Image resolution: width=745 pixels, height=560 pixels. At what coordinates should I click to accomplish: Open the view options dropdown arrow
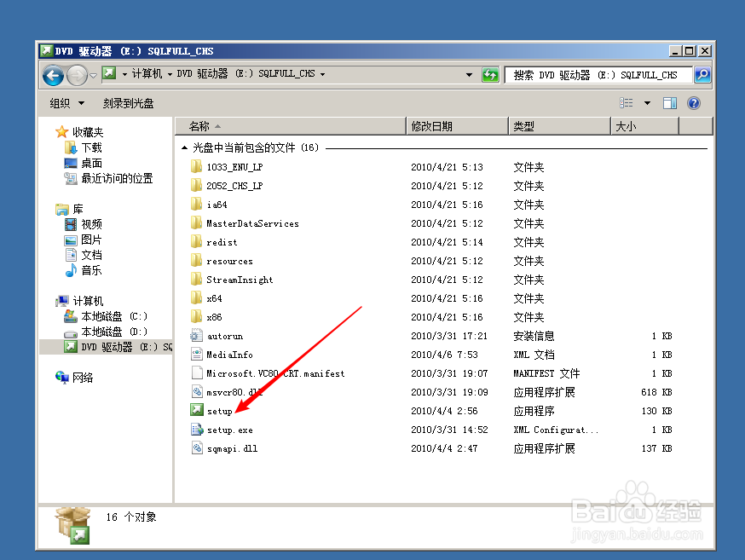[x=647, y=103]
